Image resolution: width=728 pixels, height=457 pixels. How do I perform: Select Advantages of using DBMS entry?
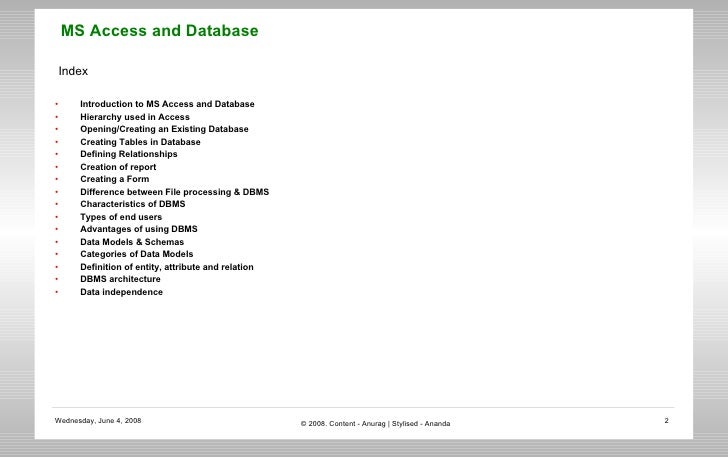[x=138, y=229]
